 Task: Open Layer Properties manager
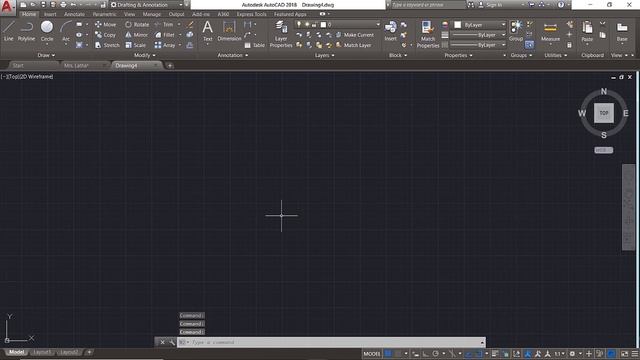[281, 34]
